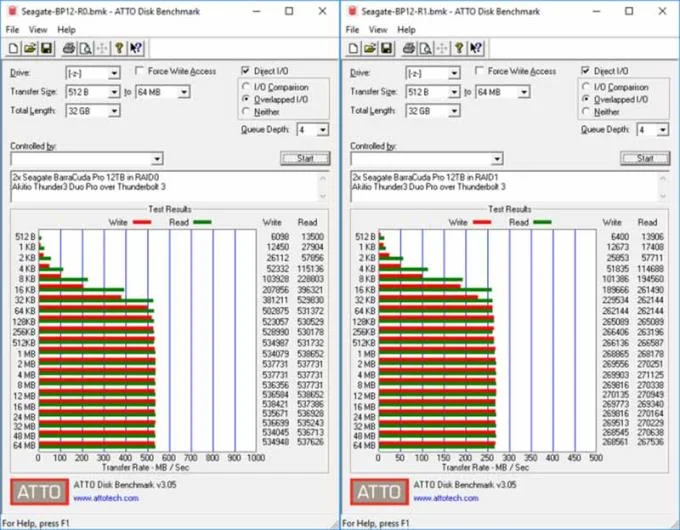This screenshot has width=680, height=530.
Task: Open View menu in Seagate-BP12-R0 window
Action: tap(38, 29)
